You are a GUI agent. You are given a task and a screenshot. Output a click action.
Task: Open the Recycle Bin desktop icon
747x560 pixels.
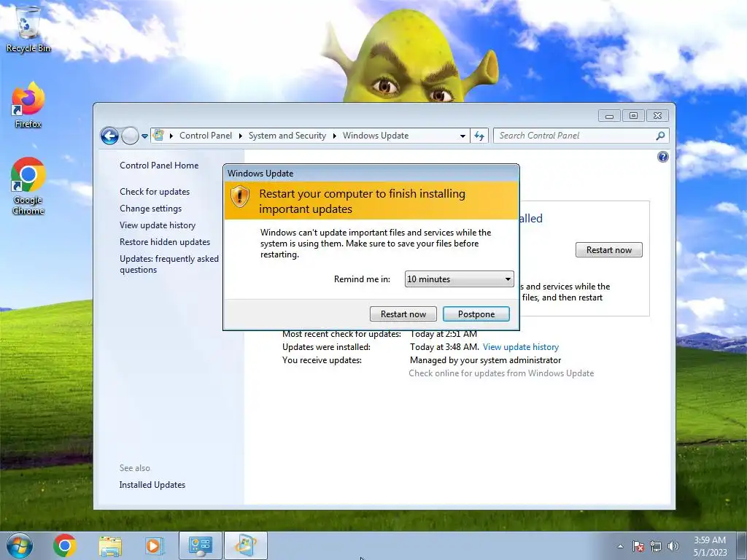click(x=28, y=29)
